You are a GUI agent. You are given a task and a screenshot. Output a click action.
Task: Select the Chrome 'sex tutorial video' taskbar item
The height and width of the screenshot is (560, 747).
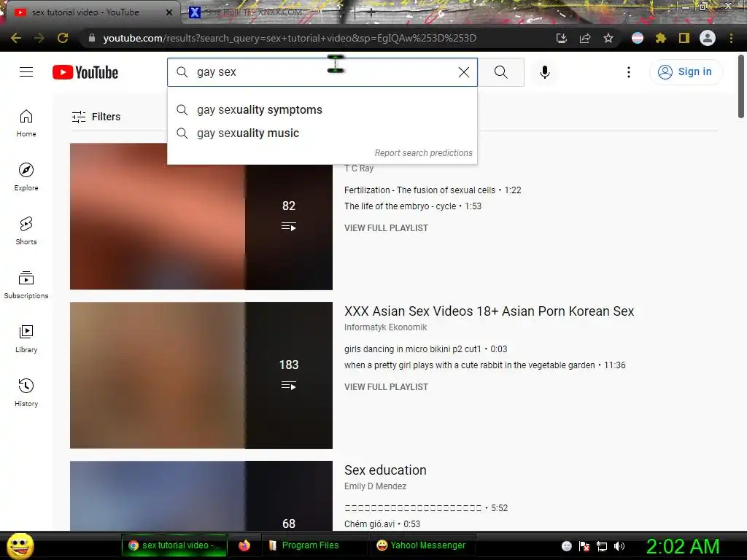174,545
